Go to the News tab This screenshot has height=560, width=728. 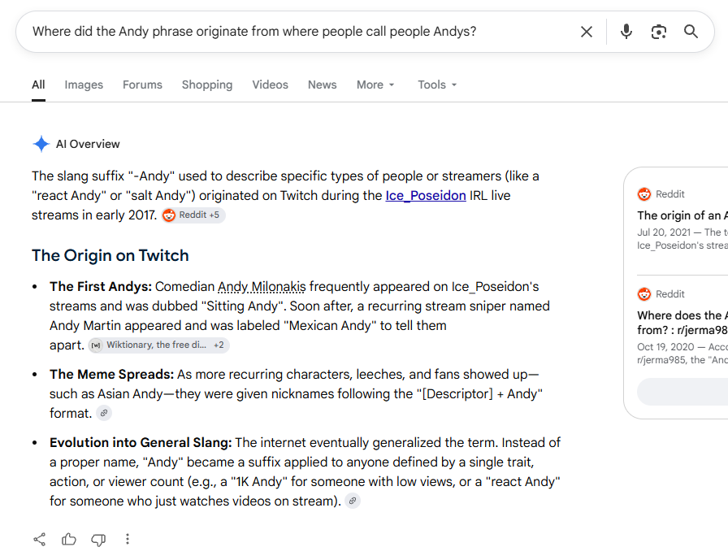(x=323, y=85)
